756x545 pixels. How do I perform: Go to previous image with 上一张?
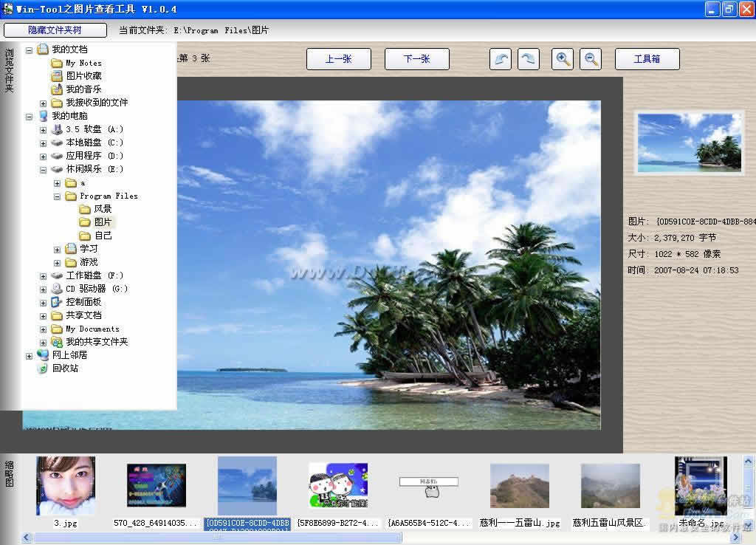338,59
